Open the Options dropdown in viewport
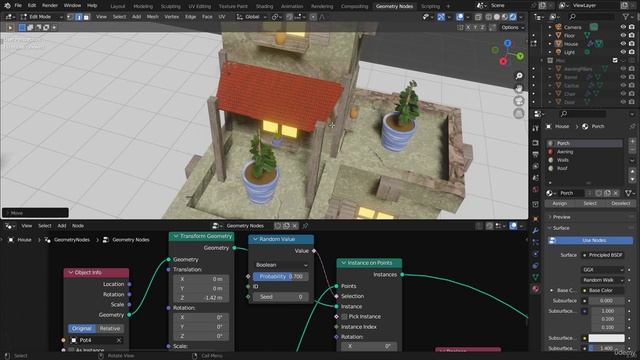 click(x=512, y=27)
